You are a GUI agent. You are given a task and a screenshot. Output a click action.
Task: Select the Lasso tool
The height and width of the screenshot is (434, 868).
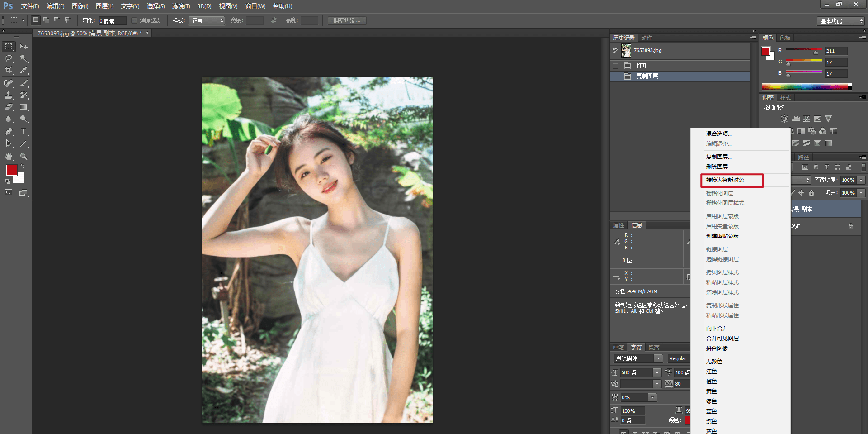9,58
